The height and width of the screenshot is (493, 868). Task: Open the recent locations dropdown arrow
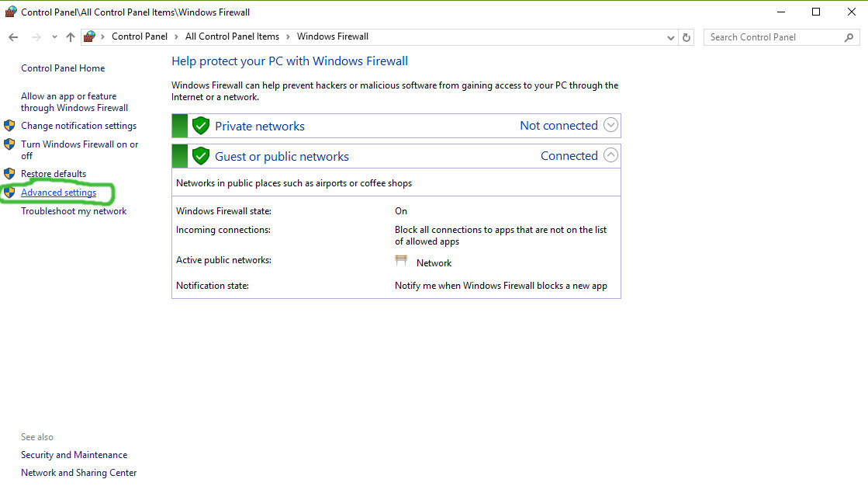(54, 37)
